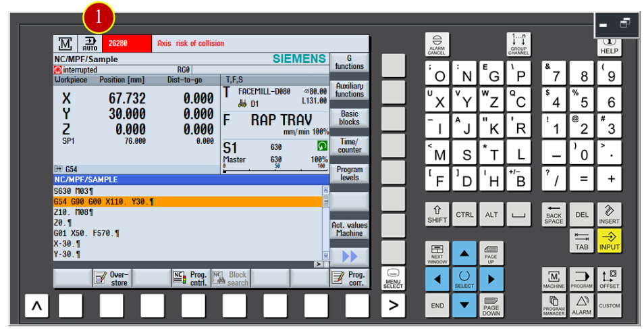Click the letter G key

491,73
